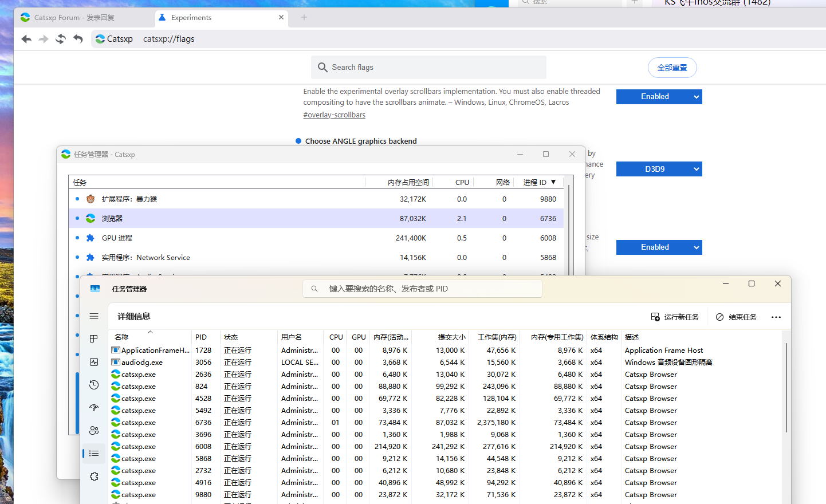Image resolution: width=826 pixels, height=504 pixels.
Task: Open the three-dots more options menu
Action: [x=776, y=317]
